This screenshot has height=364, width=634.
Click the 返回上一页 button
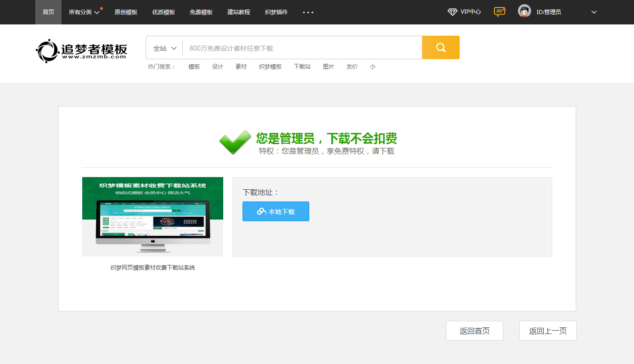click(x=548, y=331)
